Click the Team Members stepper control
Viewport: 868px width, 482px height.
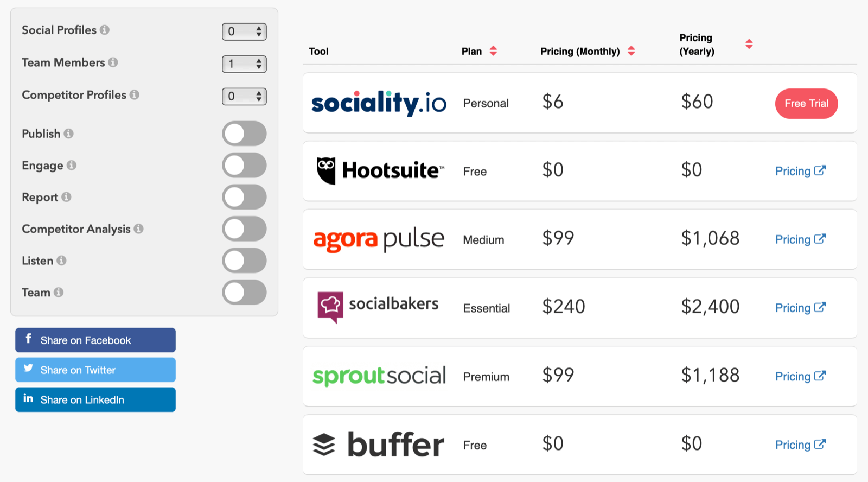coord(259,64)
